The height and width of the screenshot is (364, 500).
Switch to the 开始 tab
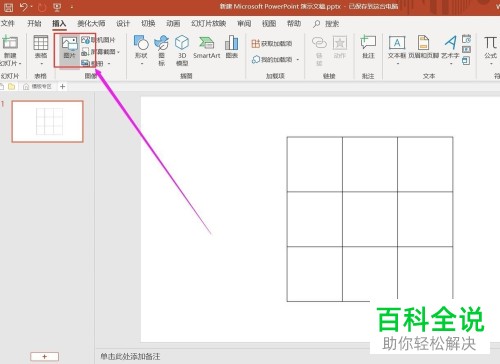[x=34, y=23]
